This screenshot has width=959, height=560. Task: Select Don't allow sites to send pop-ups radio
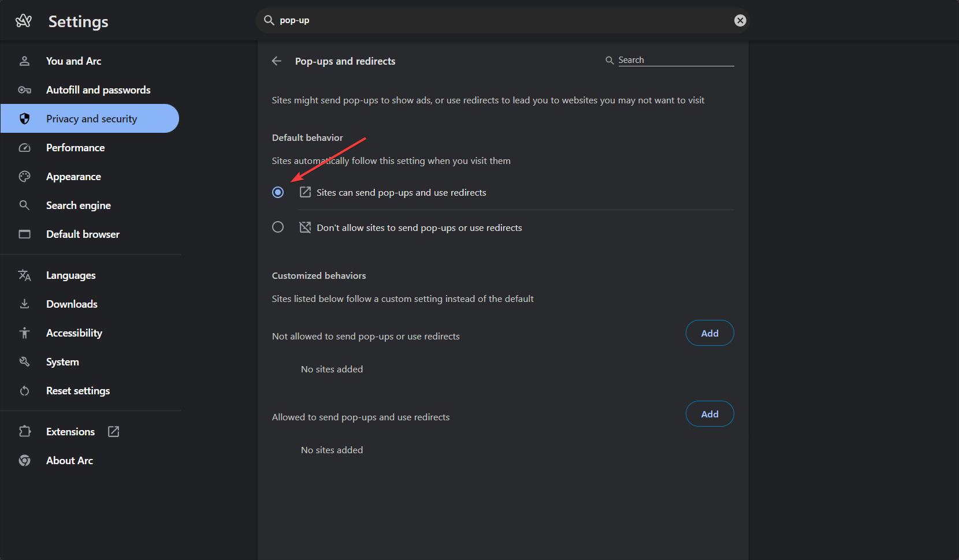[278, 227]
